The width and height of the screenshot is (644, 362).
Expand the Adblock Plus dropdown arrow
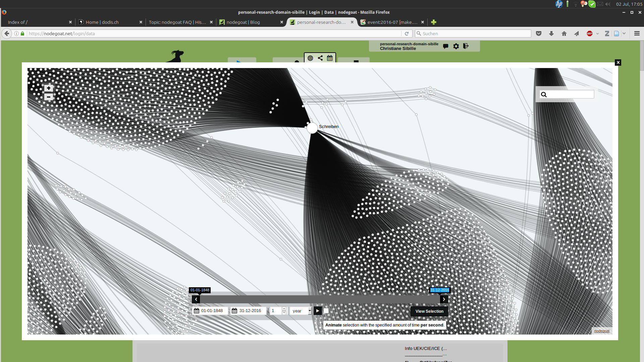(597, 34)
